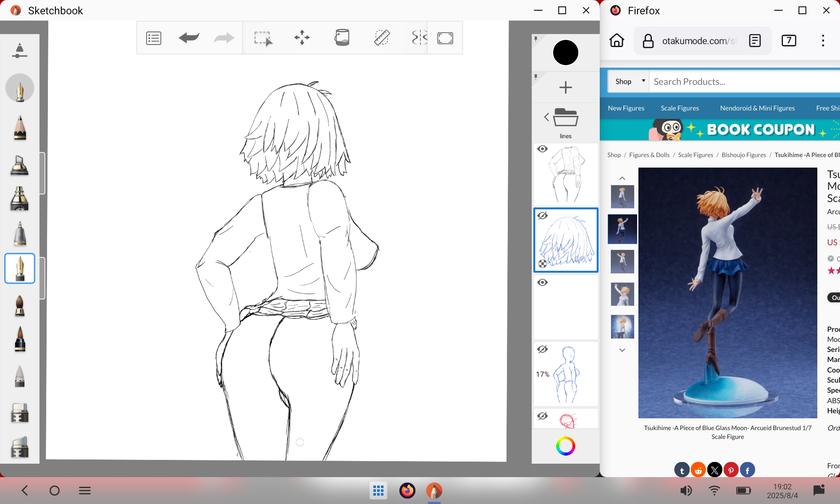The image size is (840, 504).
Task: Go to the Firefox home page
Action: click(x=617, y=41)
